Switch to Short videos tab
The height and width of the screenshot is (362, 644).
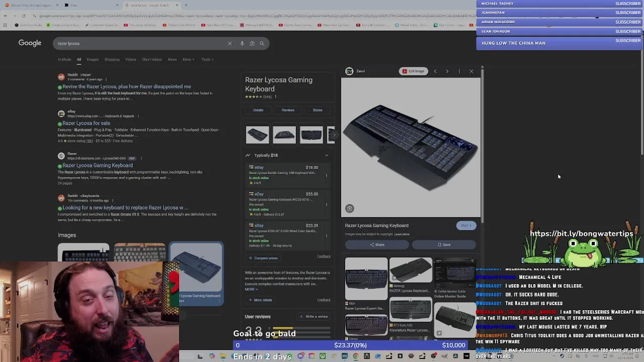[152, 59]
